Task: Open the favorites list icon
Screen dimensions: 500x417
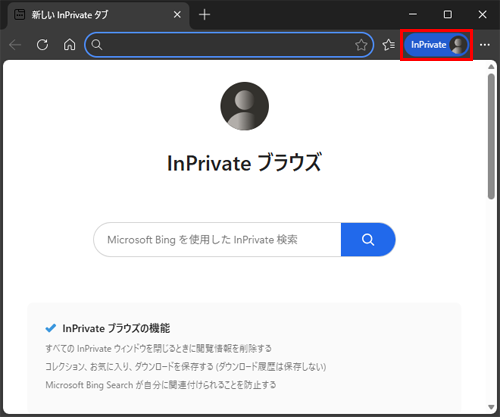Action: (389, 45)
